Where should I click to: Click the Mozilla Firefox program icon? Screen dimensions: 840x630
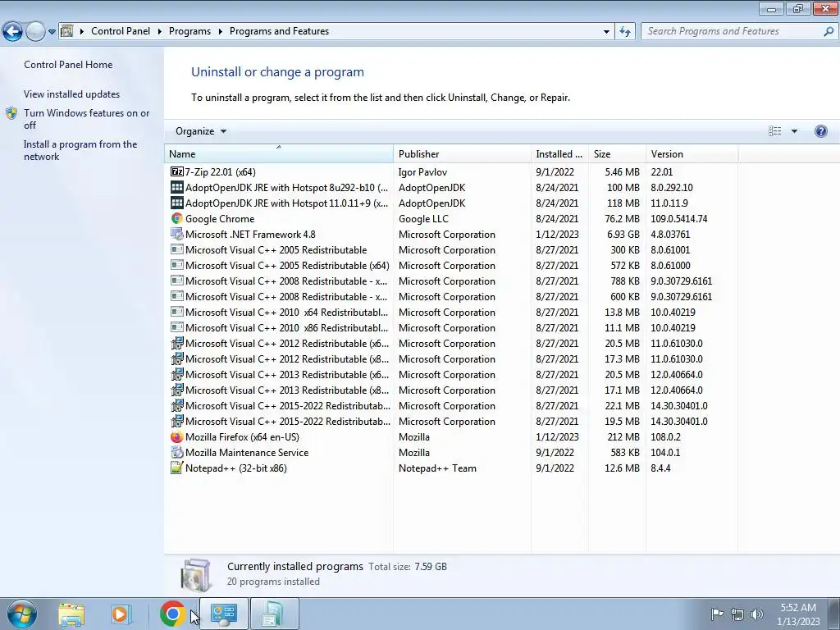[x=177, y=437]
